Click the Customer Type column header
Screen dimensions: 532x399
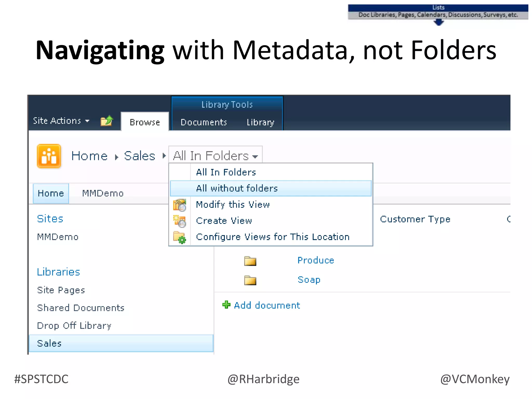click(x=415, y=219)
